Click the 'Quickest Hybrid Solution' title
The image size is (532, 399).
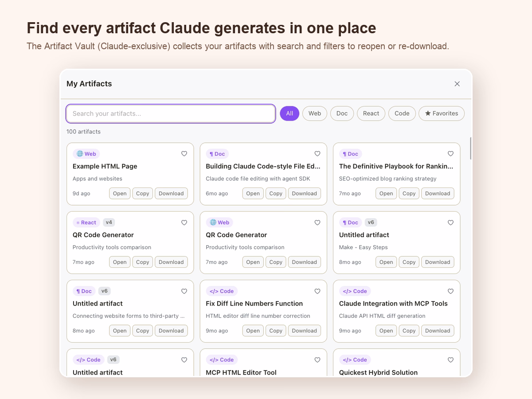tap(378, 372)
